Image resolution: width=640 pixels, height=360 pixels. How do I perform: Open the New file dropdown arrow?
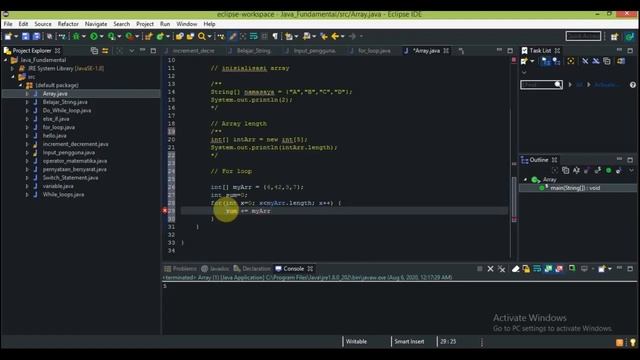tap(16, 36)
